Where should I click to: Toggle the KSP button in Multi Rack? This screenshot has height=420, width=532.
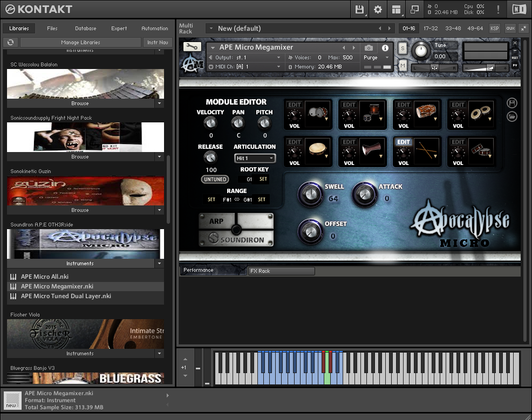coord(495,29)
